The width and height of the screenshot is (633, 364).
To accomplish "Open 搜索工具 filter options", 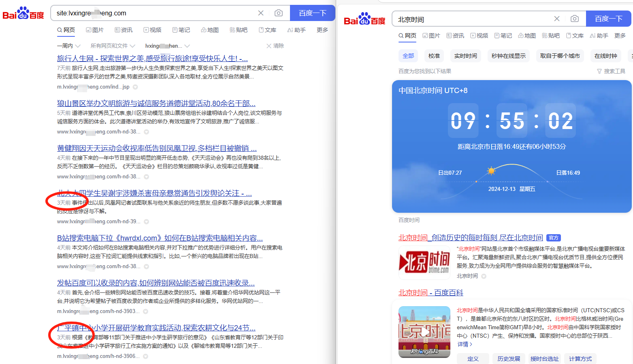I will coord(611,71).
